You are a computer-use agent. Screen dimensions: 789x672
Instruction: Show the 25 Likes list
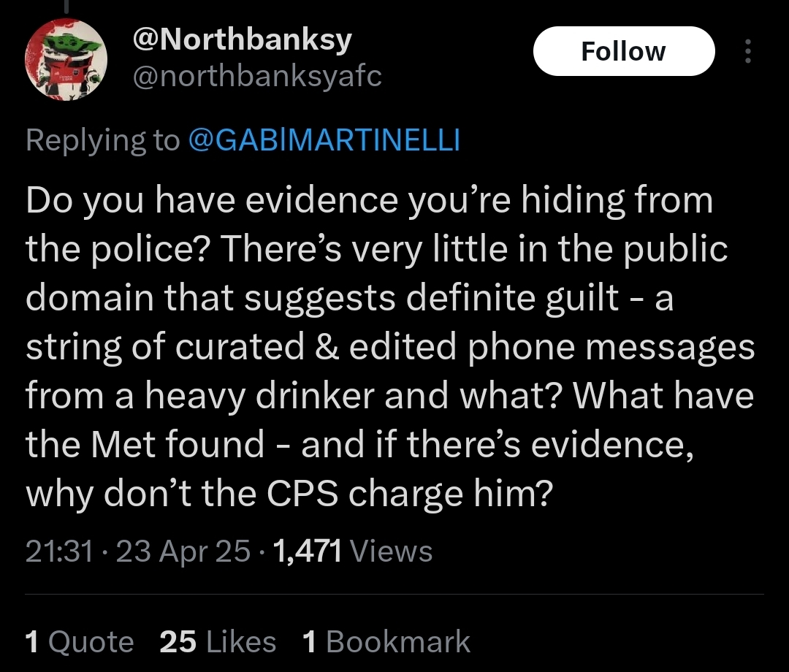[217, 642]
